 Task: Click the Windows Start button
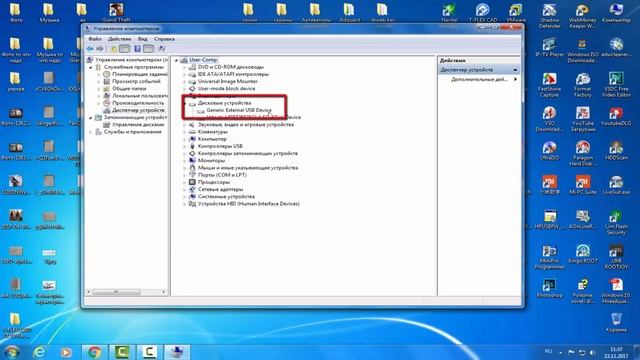point(11,352)
